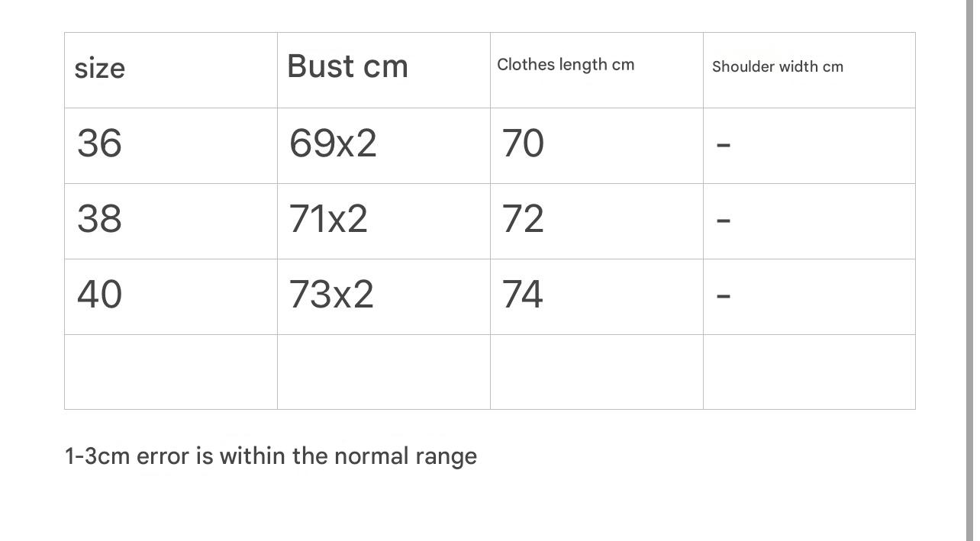Select the 73x2 bust value
Image resolution: width=980 pixels, height=541 pixels.
331,295
